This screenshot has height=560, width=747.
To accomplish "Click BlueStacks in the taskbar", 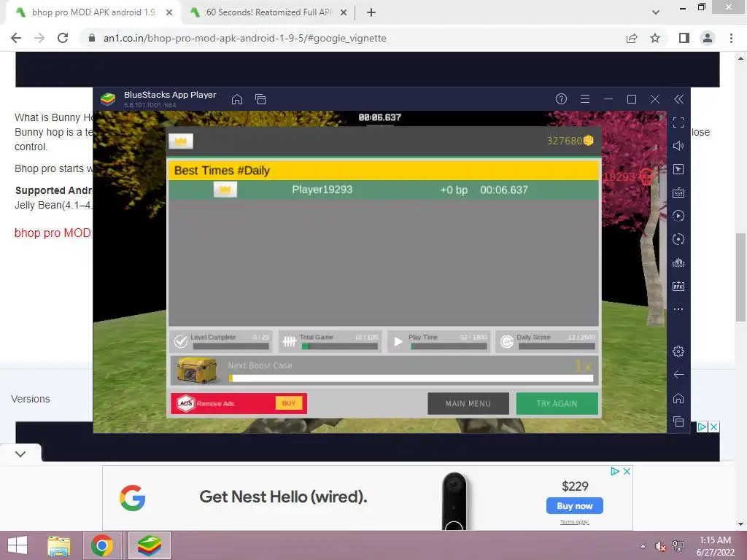I will (x=149, y=545).
